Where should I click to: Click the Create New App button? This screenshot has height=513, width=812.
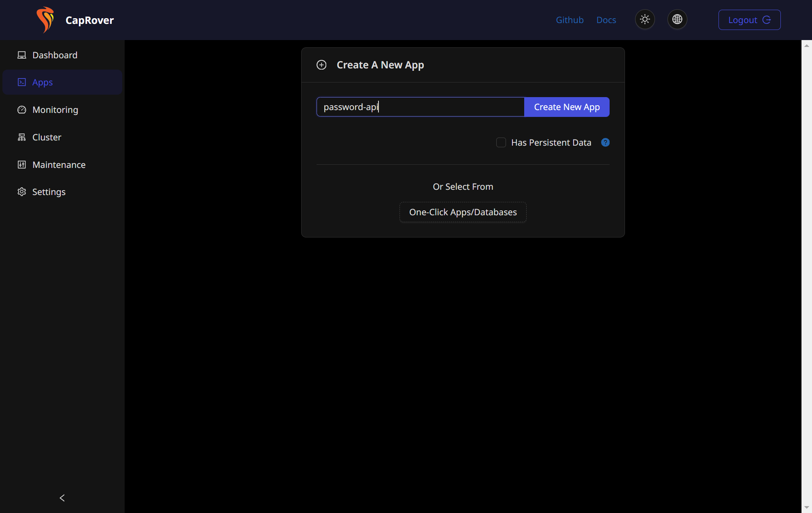(x=567, y=107)
